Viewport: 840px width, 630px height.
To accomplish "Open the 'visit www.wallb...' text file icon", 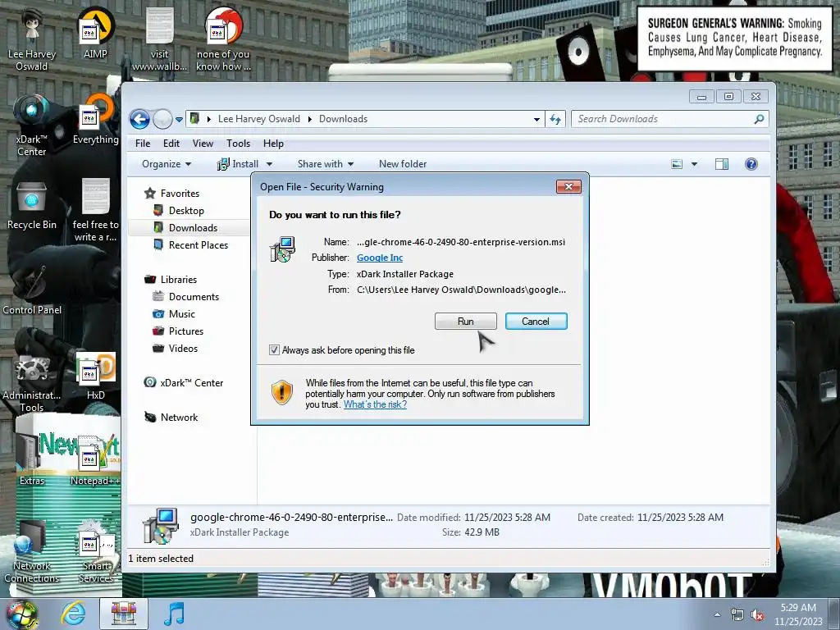I will click(159, 39).
